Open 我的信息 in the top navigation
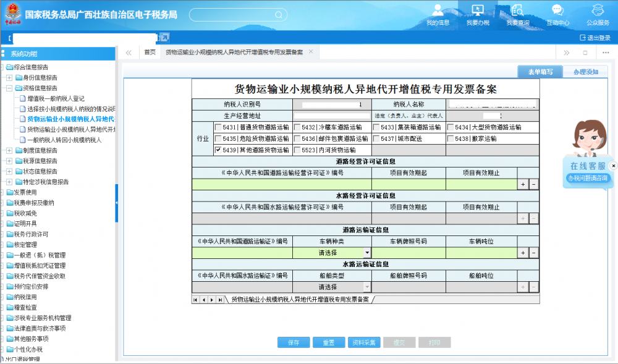This screenshot has height=364, width=618. point(438,14)
